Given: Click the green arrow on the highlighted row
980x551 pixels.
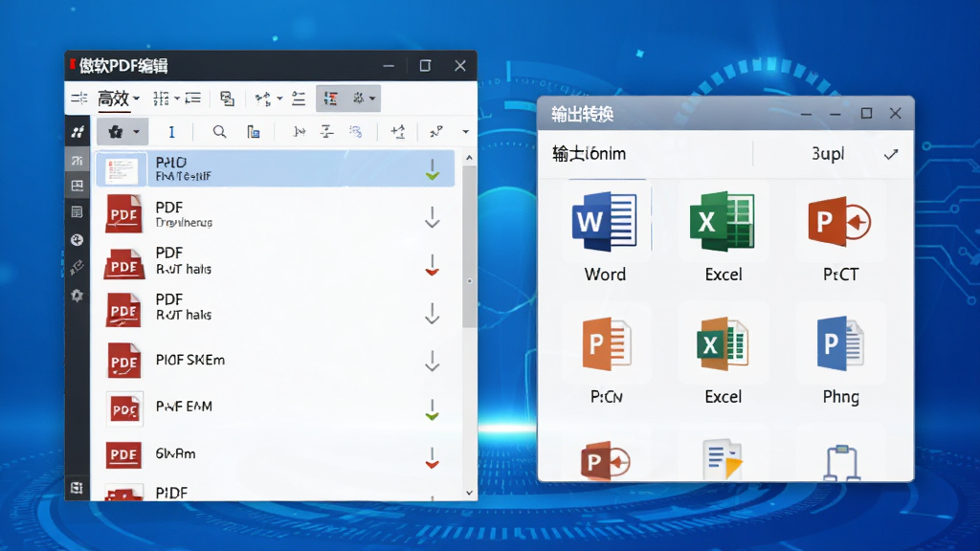Looking at the screenshot, I should (432, 169).
